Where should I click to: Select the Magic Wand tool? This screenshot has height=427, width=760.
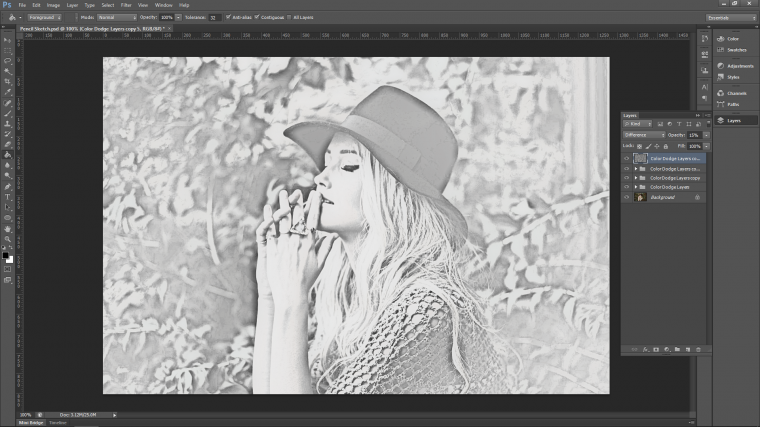tap(7, 71)
